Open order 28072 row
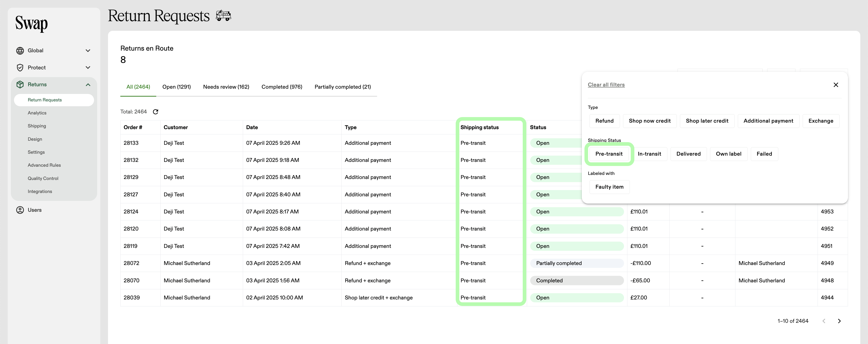 click(x=484, y=263)
